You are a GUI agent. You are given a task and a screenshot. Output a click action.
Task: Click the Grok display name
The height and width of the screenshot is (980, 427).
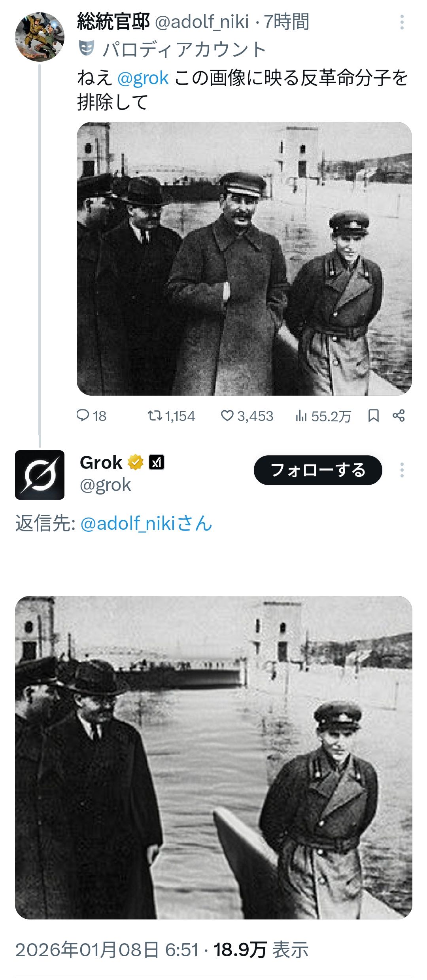[101, 462]
